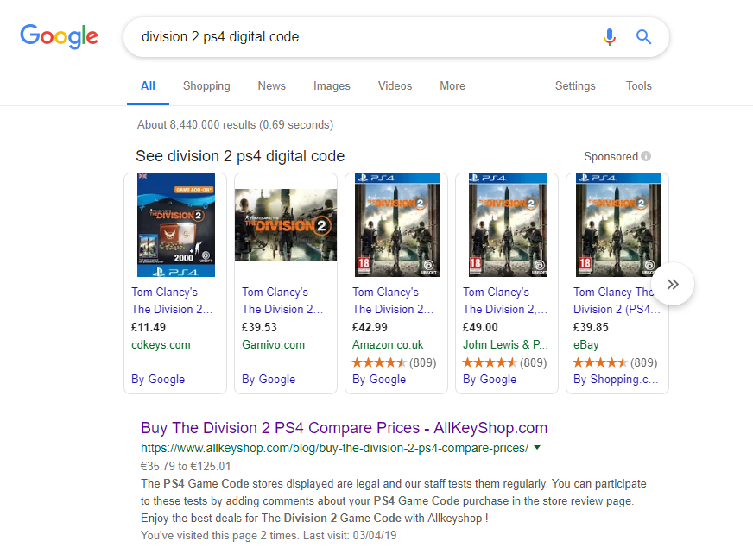The width and height of the screenshot is (753, 560).
Task: Open the Videos tab
Action: pos(395,86)
